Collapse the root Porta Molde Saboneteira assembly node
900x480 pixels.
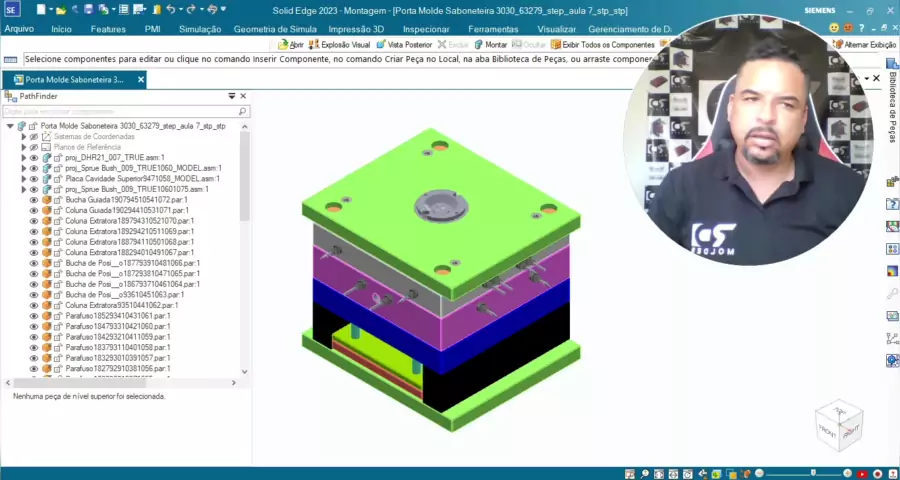coord(10,126)
